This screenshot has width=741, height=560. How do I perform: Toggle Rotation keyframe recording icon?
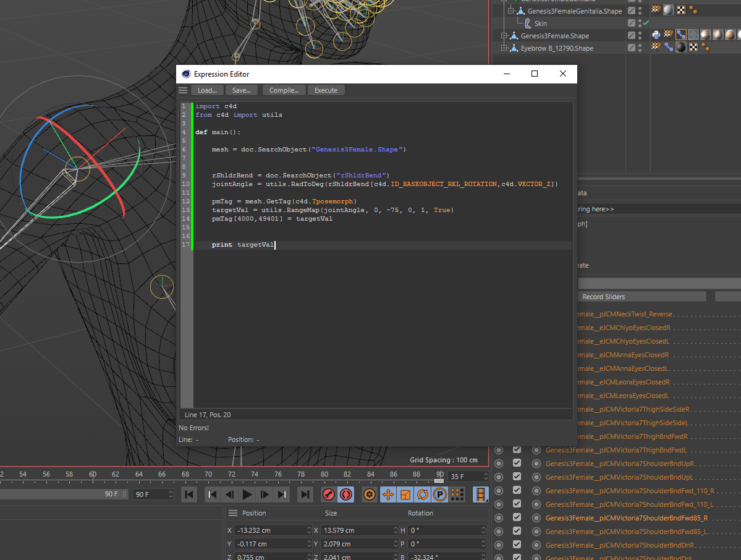(x=423, y=494)
